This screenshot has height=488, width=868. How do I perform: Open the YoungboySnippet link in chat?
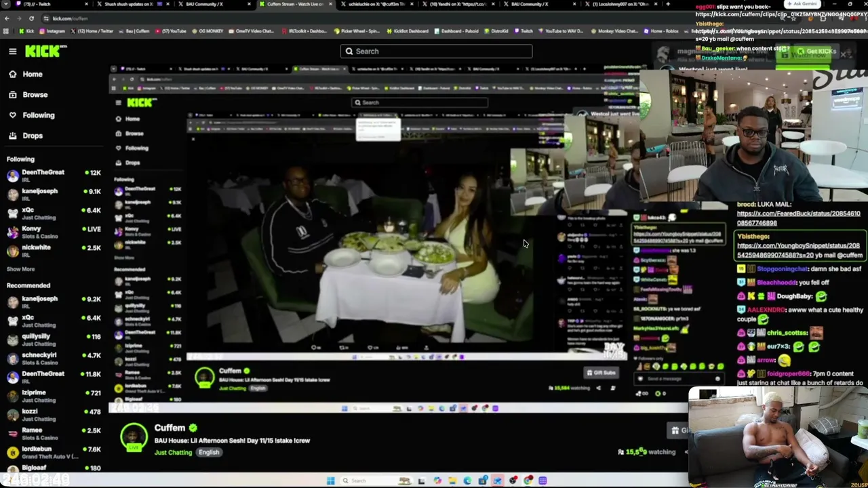[x=799, y=251]
